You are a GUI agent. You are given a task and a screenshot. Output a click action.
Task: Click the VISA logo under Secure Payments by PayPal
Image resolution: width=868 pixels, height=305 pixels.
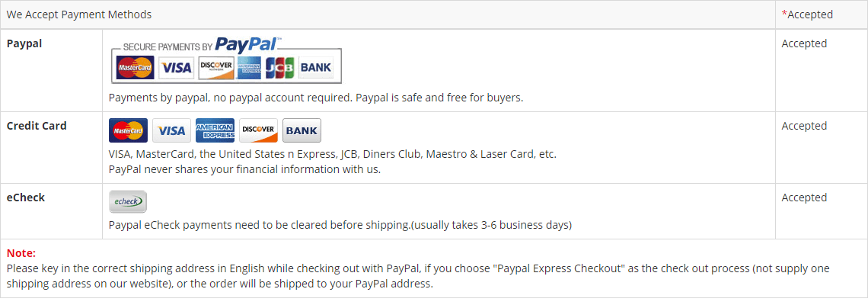click(x=177, y=68)
